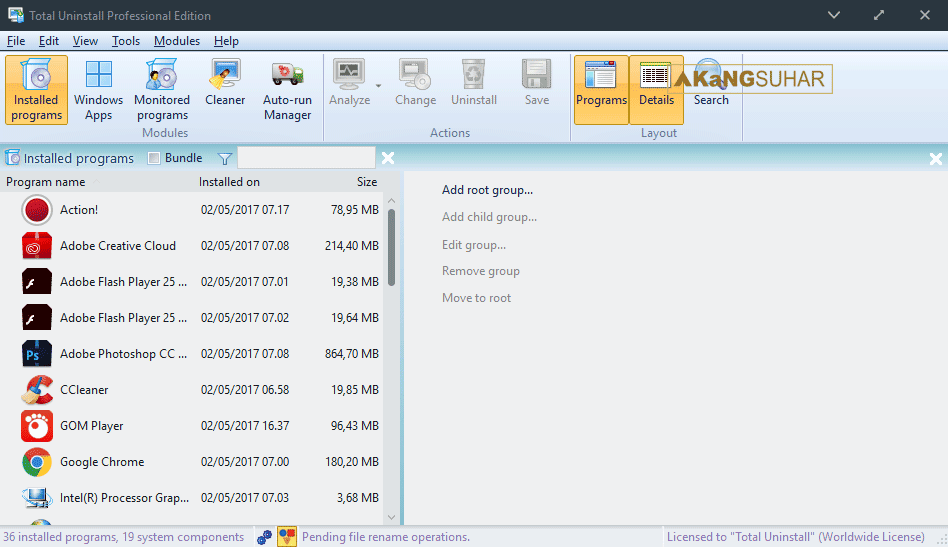This screenshot has width=948, height=547.
Task: Open the Installed programs module
Action: coord(36,90)
